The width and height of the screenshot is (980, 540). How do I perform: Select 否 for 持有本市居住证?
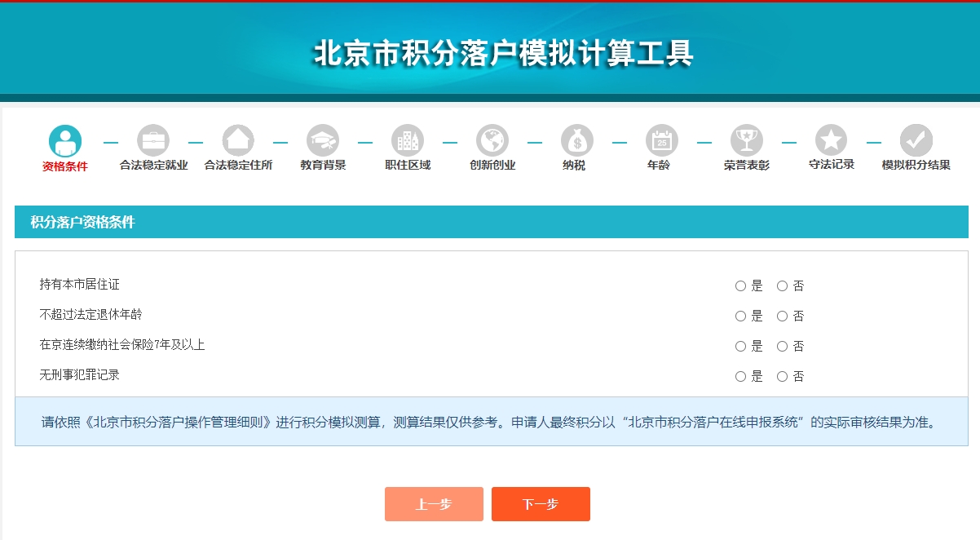(782, 286)
